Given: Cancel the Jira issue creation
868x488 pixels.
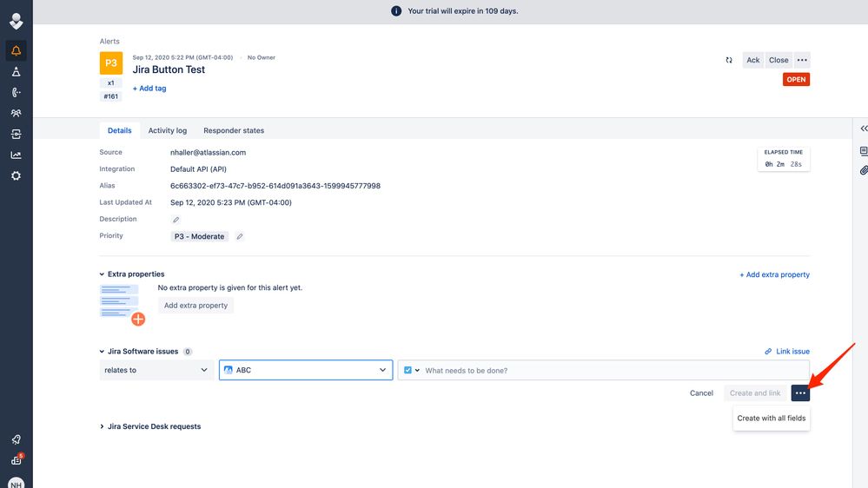Looking at the screenshot, I should (x=701, y=392).
